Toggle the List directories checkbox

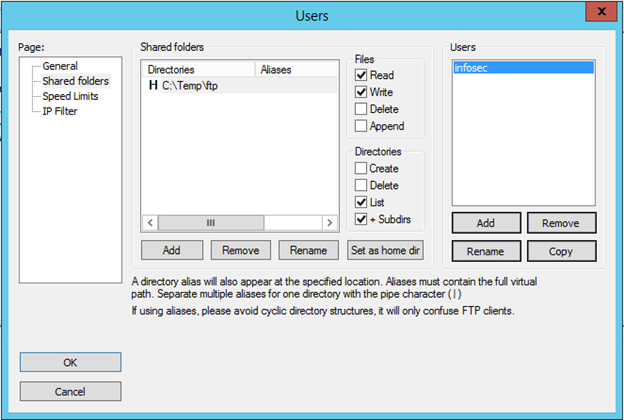361,203
